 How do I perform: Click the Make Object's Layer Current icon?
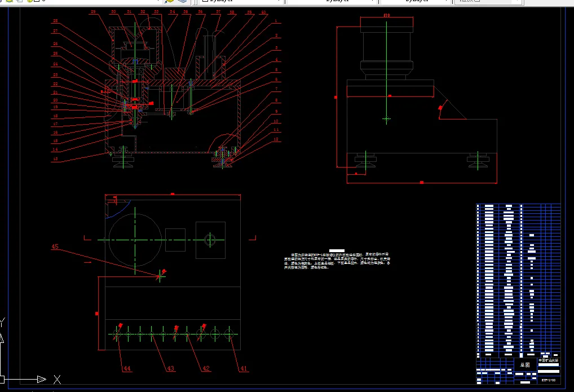tap(169, 1)
